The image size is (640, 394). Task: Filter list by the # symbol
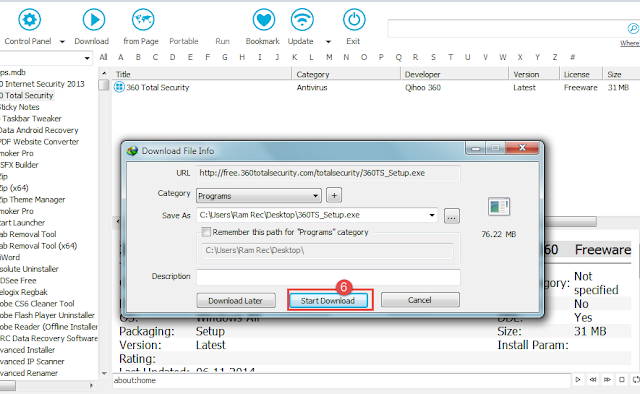pos(573,57)
